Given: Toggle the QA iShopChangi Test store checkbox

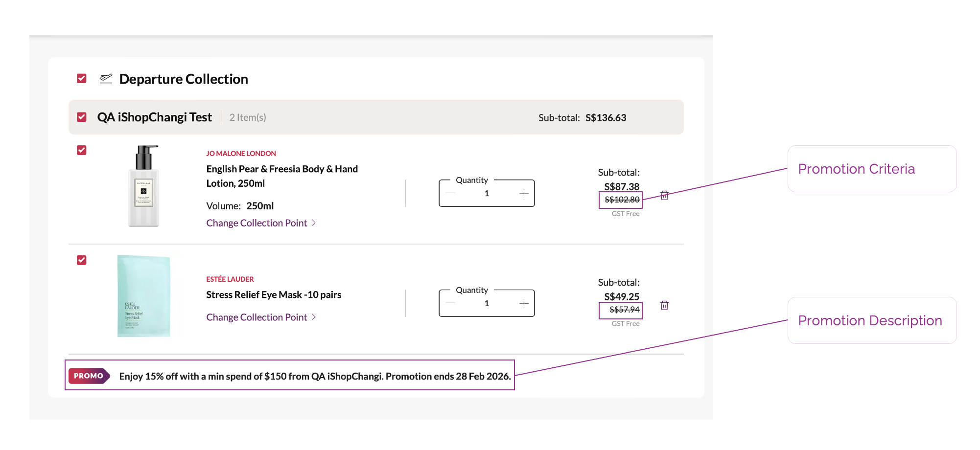Looking at the screenshot, I should coord(82,117).
